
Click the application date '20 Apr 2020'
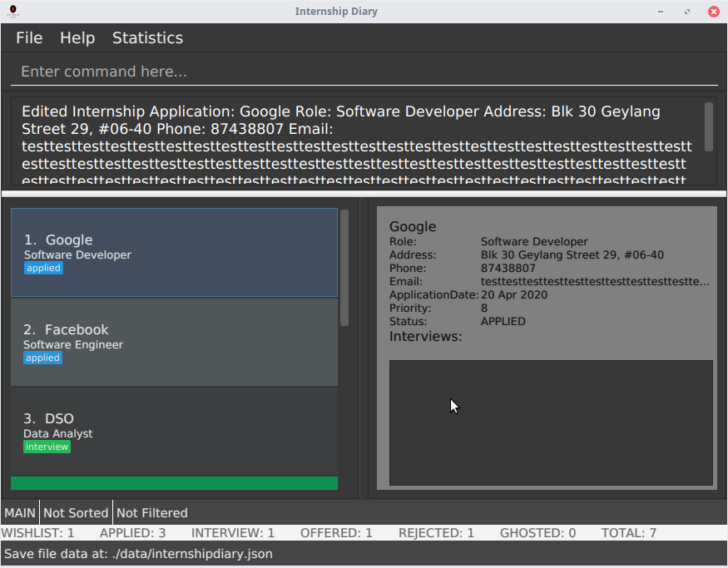[514, 294]
